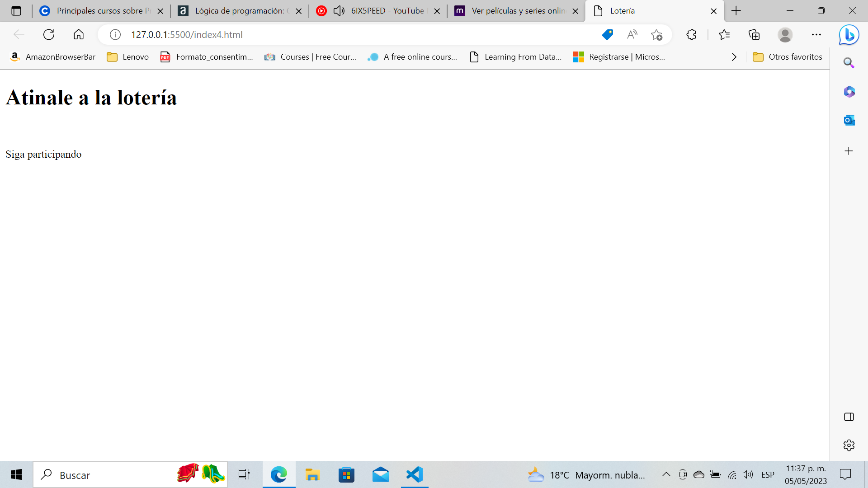The image size is (868, 488).
Task: Open the notification center
Action: [845, 474]
